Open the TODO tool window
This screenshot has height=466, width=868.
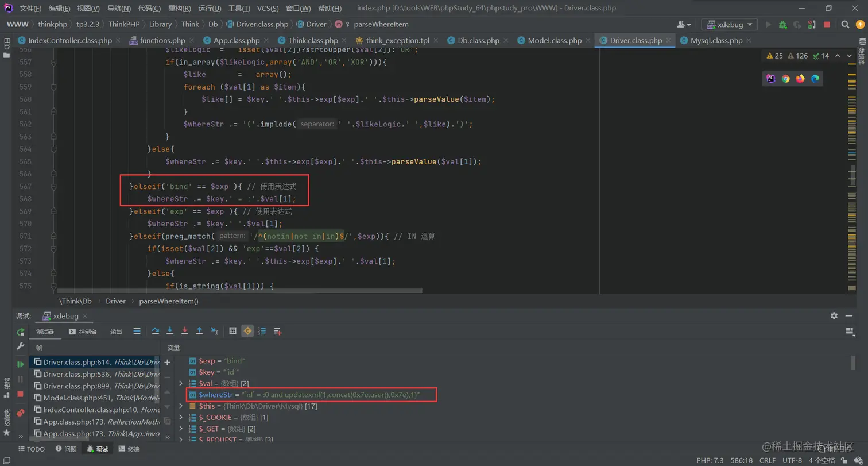pos(31,449)
